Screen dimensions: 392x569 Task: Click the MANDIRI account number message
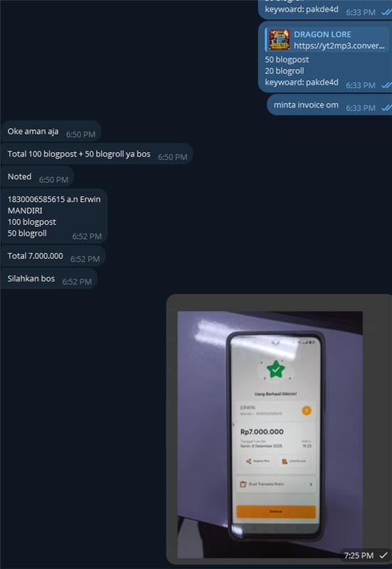[x=54, y=216]
